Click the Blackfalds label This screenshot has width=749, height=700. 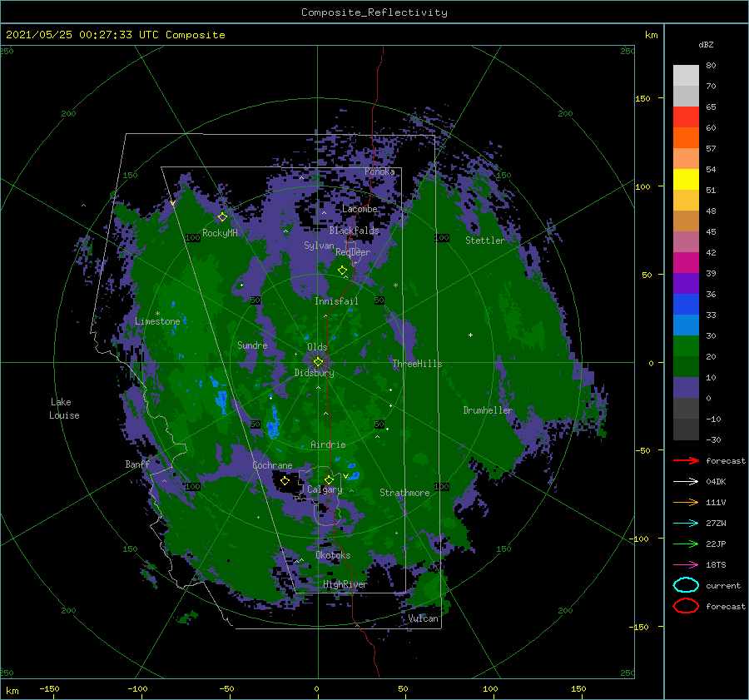[354, 231]
